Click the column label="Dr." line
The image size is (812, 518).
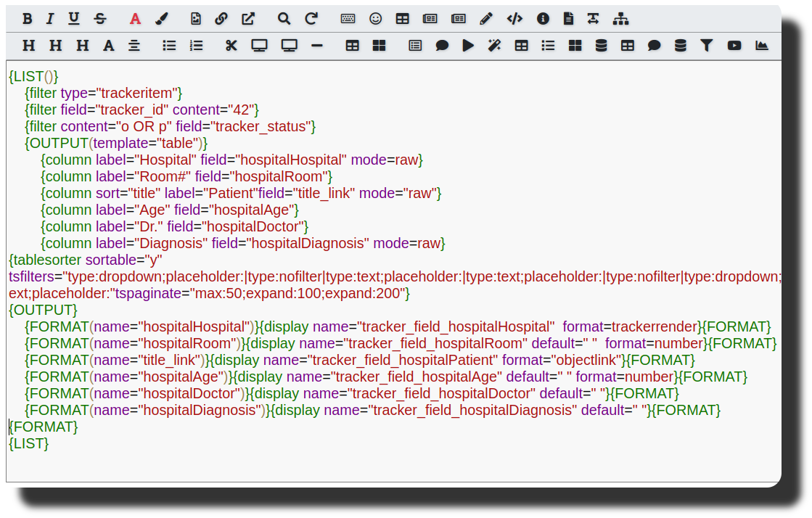click(x=174, y=226)
